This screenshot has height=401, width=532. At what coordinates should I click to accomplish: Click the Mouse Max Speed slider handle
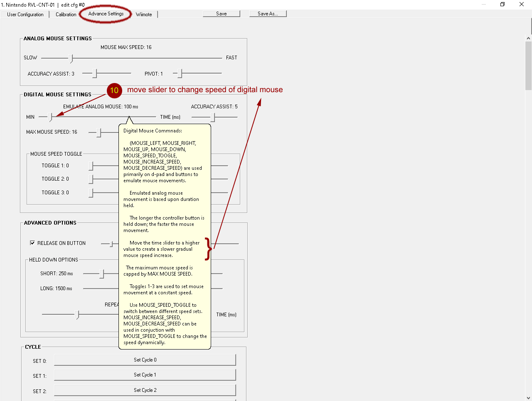[71, 59]
